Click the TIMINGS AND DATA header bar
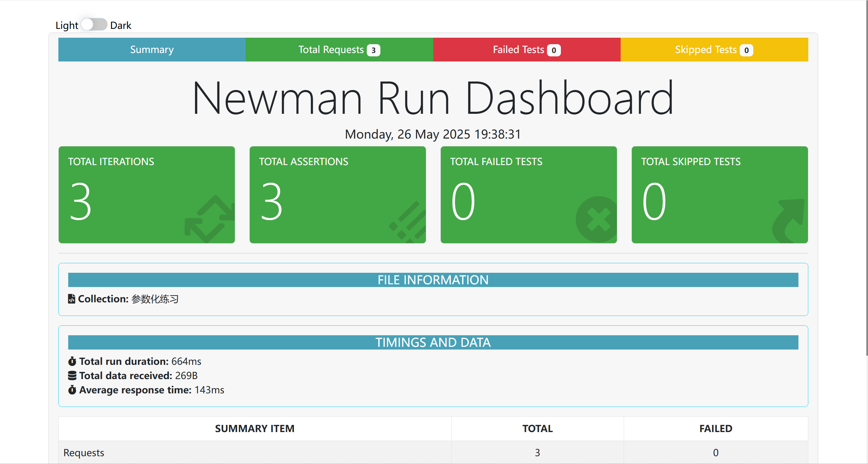This screenshot has width=868, height=464. [433, 342]
